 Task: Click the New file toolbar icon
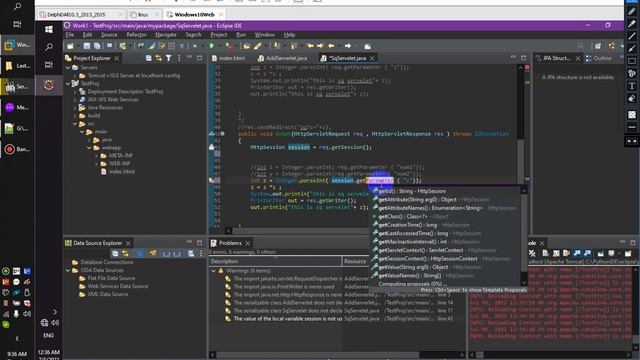[x=70, y=46]
